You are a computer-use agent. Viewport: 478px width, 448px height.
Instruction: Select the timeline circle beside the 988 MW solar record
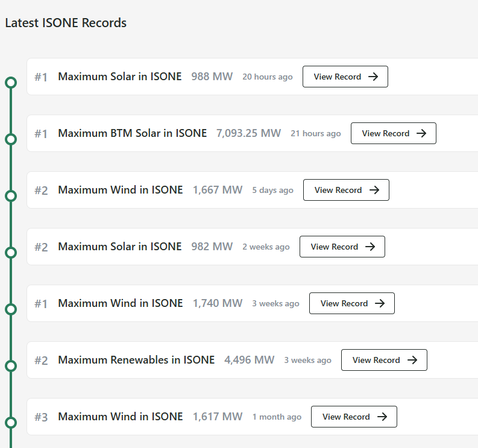10,83
